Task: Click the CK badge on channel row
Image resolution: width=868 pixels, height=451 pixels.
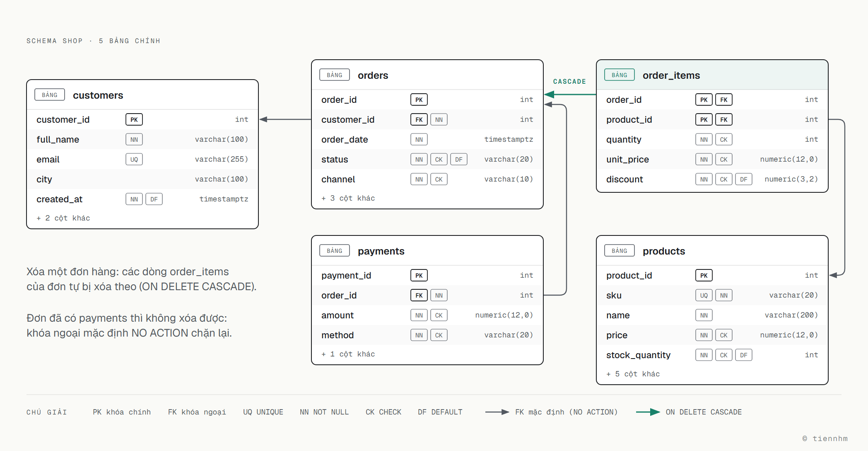Action: click(439, 179)
